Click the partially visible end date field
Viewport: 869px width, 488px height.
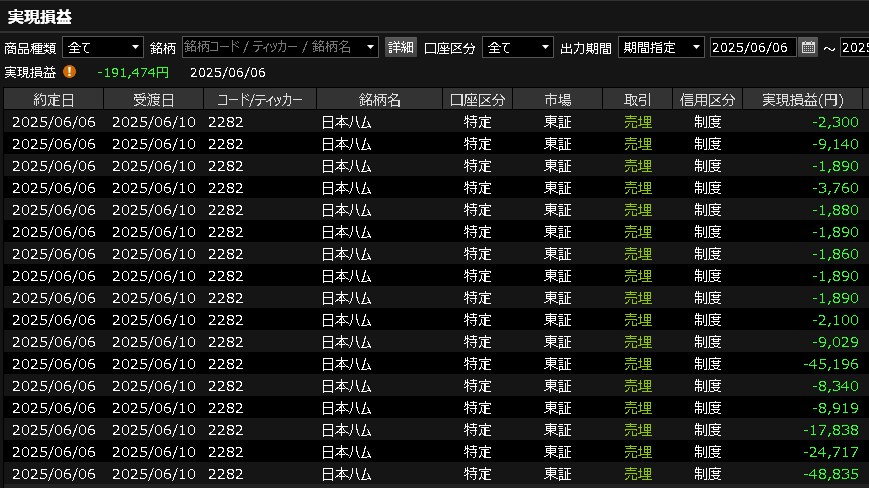(x=854, y=48)
